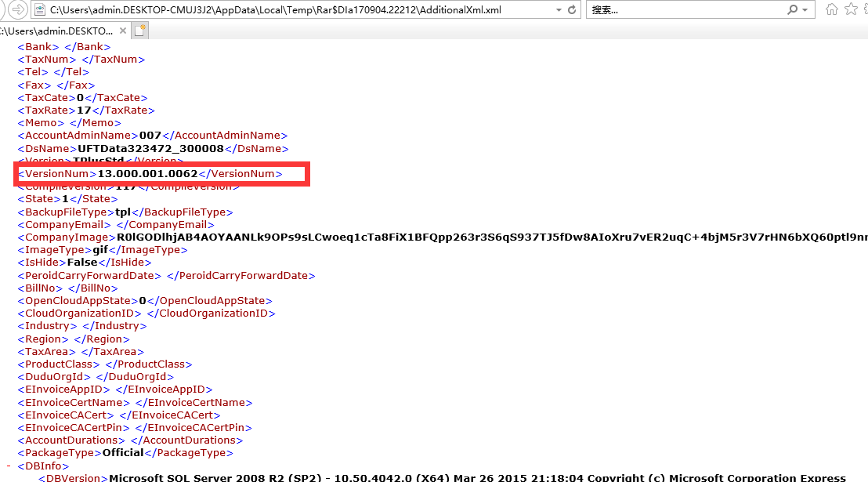Click the search magnifier icon

pos(793,9)
